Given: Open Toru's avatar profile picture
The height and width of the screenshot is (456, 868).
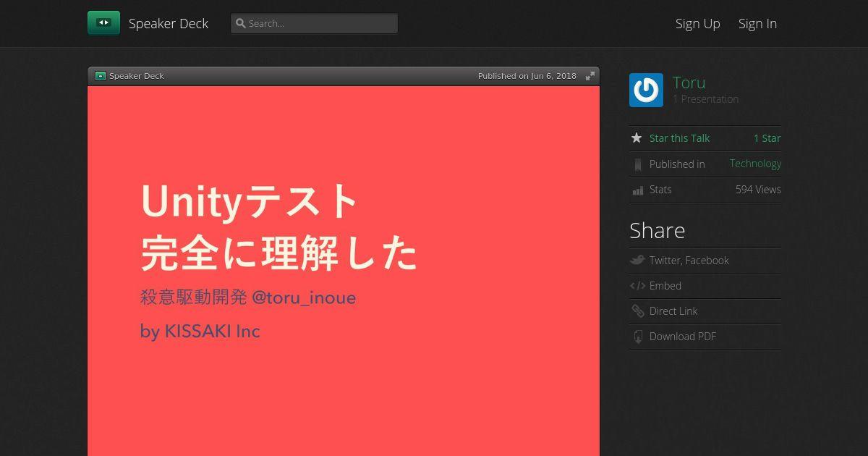Looking at the screenshot, I should point(646,90).
